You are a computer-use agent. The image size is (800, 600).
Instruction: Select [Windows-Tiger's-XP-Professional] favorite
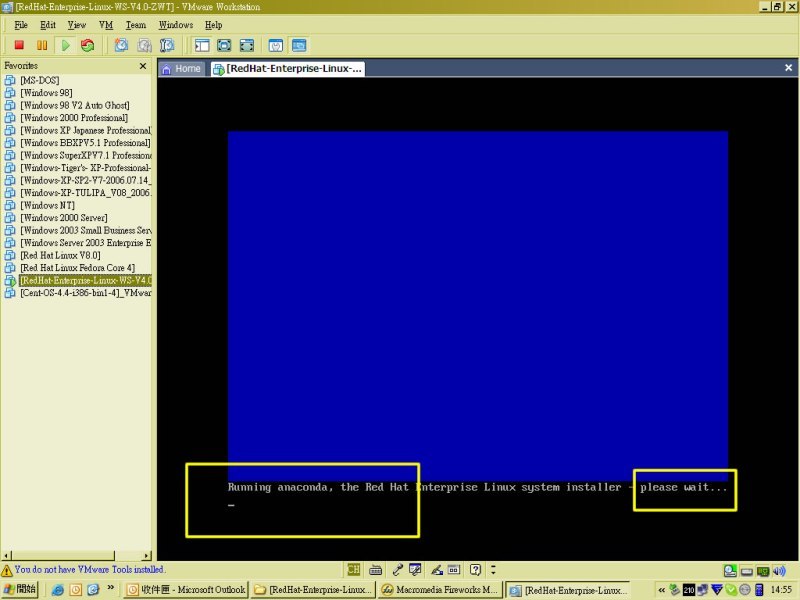click(85, 168)
